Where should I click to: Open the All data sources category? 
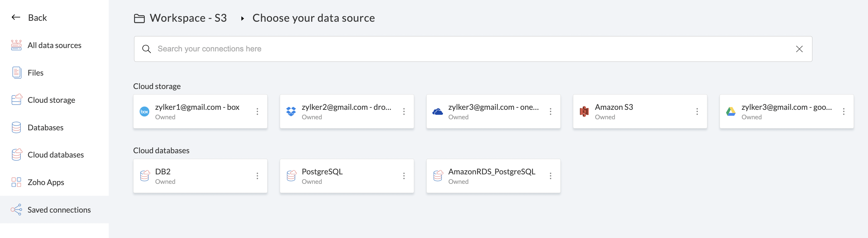54,45
